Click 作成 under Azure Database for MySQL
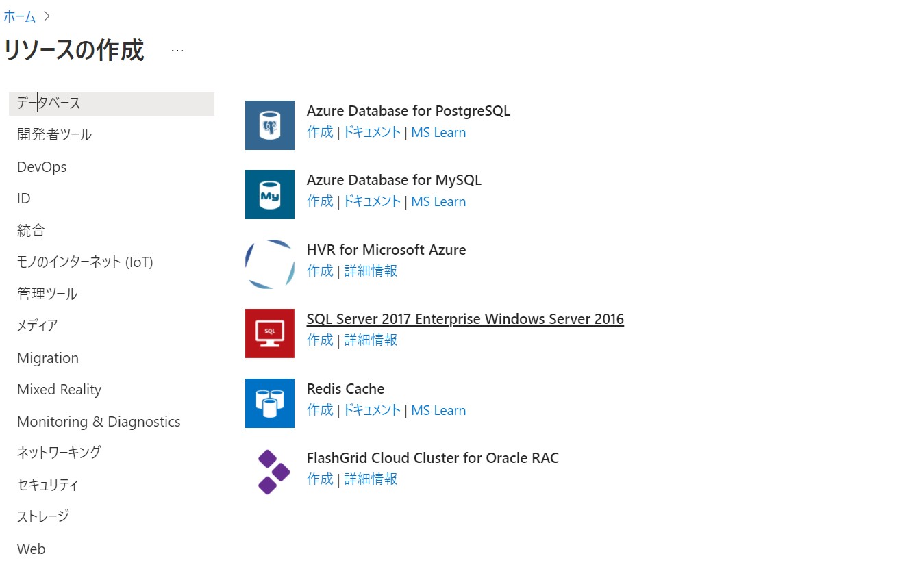Viewport: 924px width, 567px height. (320, 201)
